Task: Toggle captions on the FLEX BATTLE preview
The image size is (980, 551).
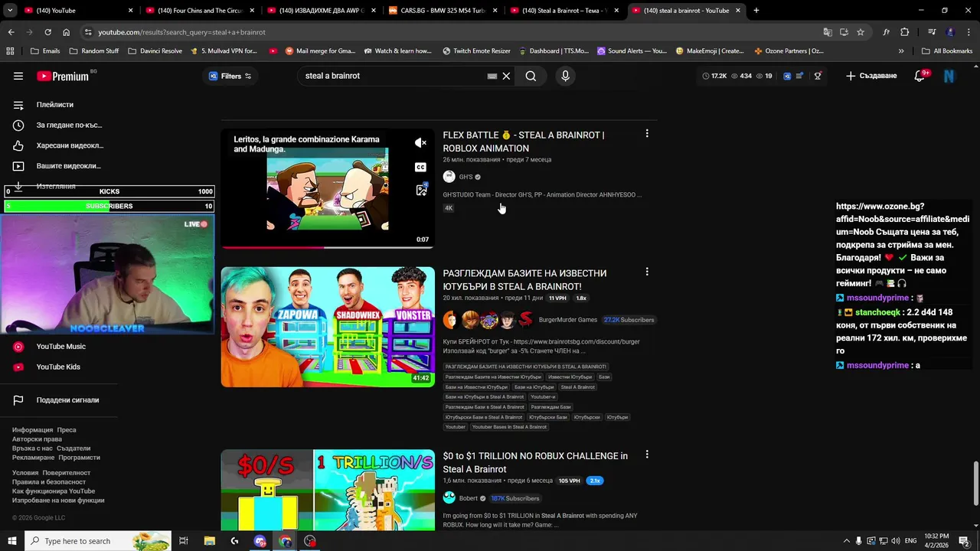Action: tap(420, 167)
